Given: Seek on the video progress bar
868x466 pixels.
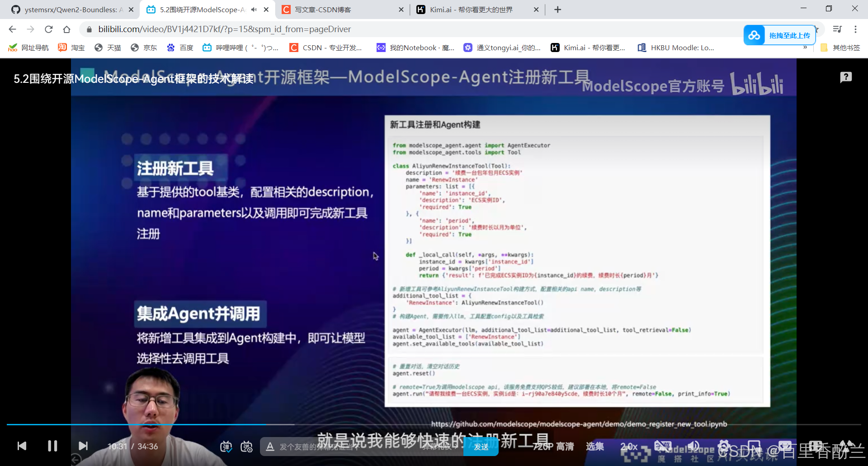Looking at the screenshot, I should (433, 424).
